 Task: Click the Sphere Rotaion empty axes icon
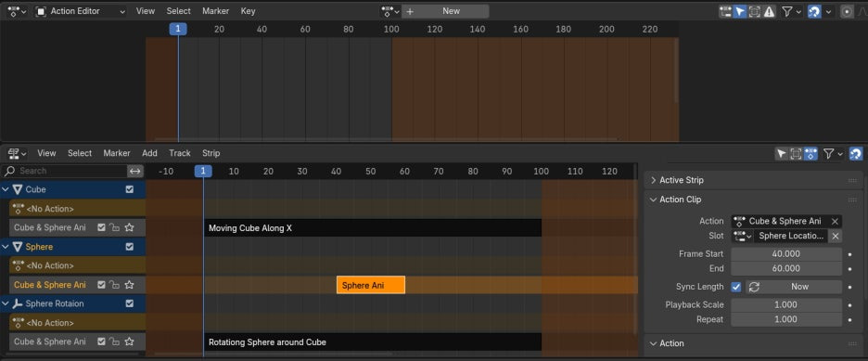(x=18, y=303)
